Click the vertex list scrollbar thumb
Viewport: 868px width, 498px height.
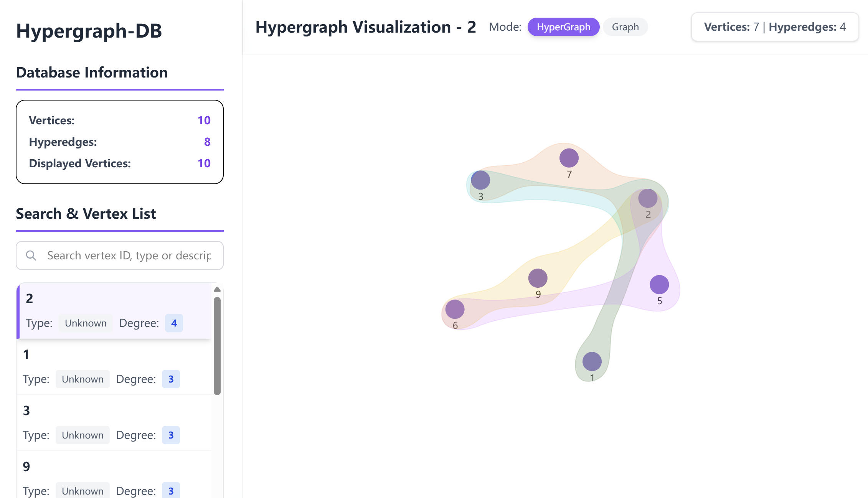[217, 346]
